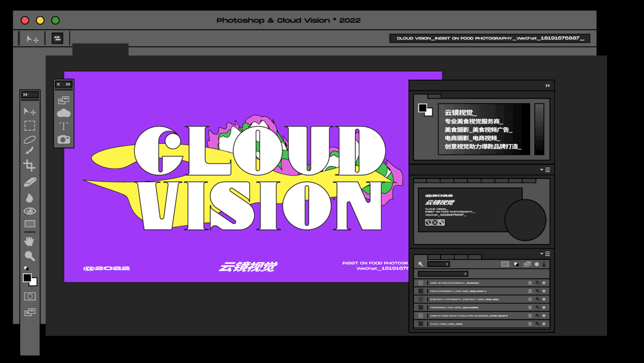Select the Move tool in the left toolbar
The image size is (644, 363).
pyautogui.click(x=30, y=111)
